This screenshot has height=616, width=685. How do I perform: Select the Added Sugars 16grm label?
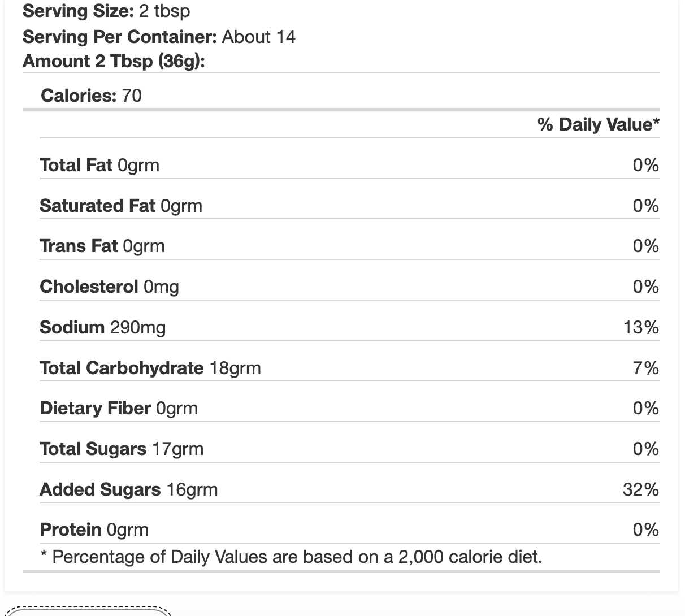[x=129, y=489]
